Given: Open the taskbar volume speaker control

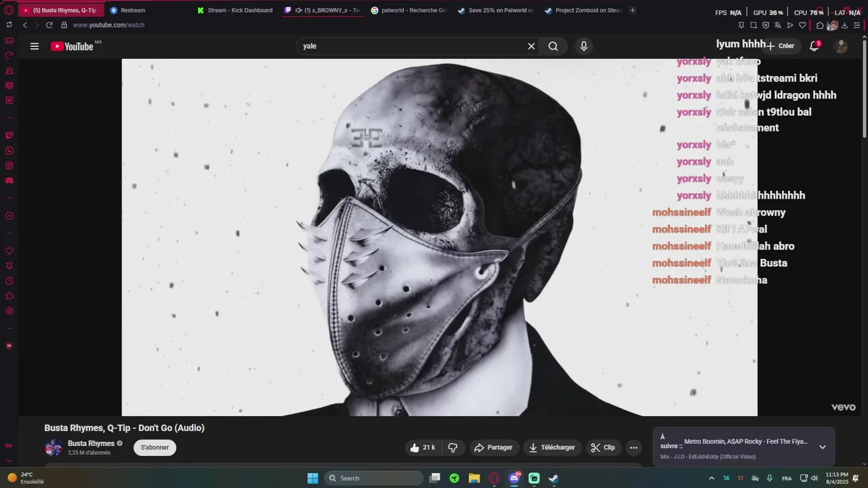Looking at the screenshot, I should [814, 478].
